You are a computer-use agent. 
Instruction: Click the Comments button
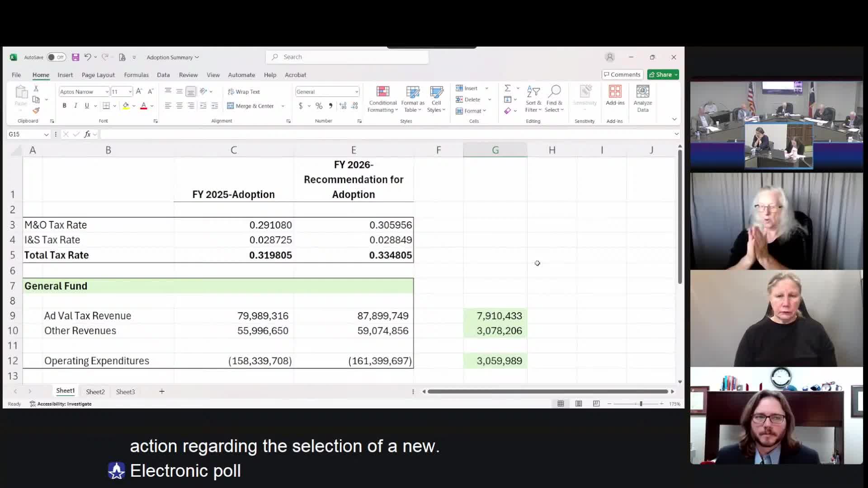coord(622,75)
